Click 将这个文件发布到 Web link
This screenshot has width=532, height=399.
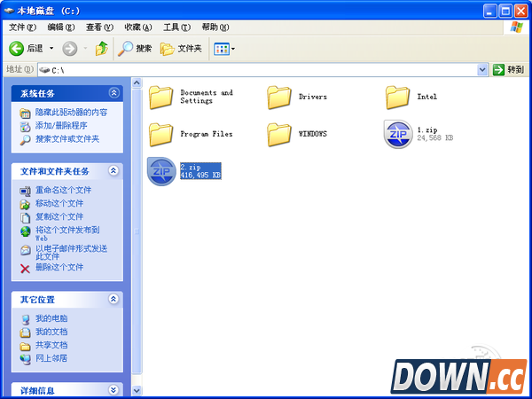tap(67, 233)
